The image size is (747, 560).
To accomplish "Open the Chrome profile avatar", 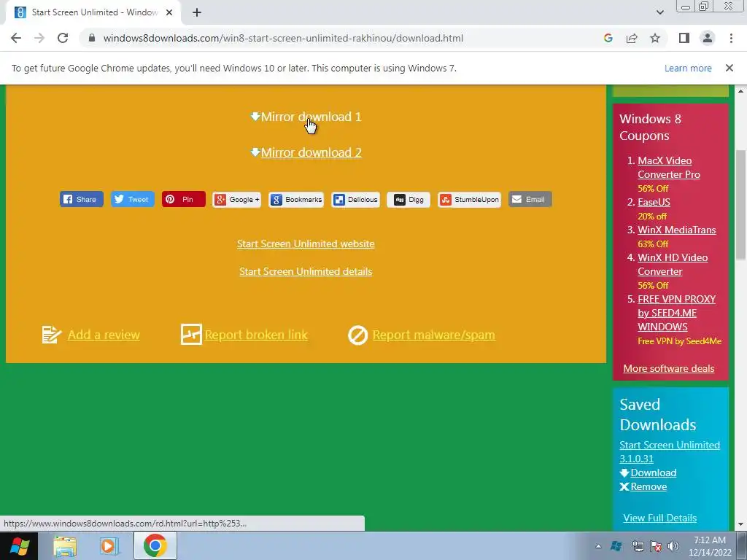I will coord(708,38).
